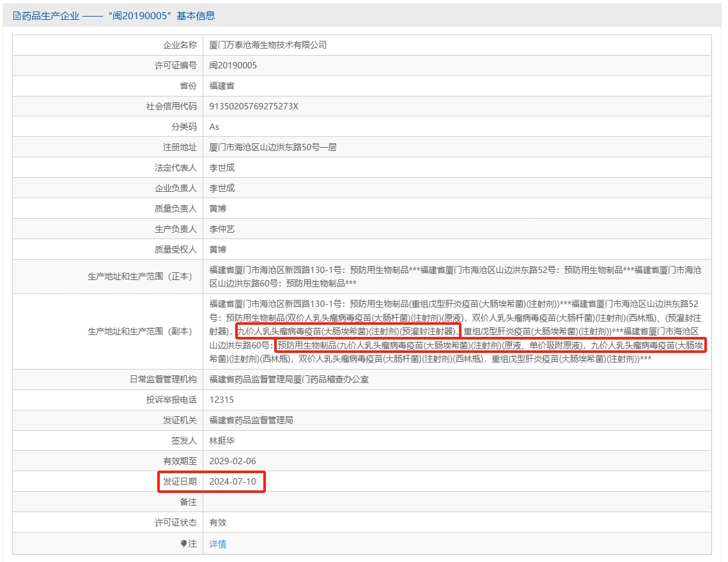The width and height of the screenshot is (728, 562).
Task: Select social credit code 91350205769275273X
Action: click(254, 106)
